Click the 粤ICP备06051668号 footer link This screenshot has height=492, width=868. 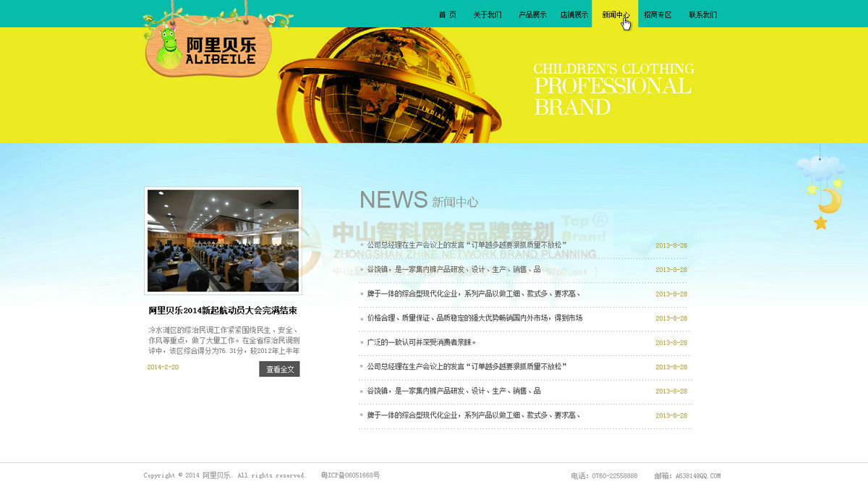click(x=350, y=475)
